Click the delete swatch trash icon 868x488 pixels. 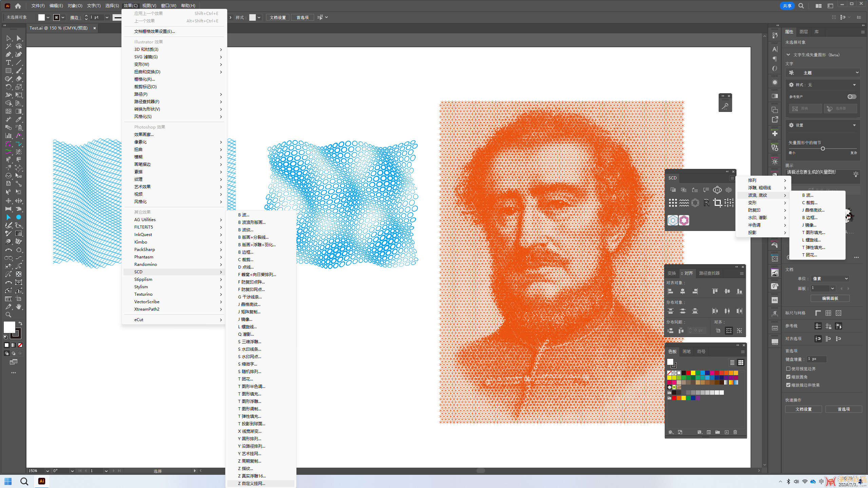tap(735, 432)
